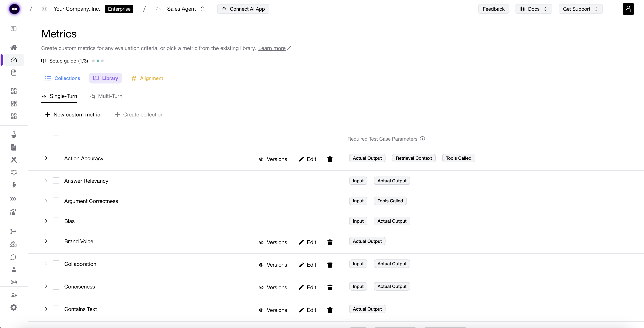Open the Learn more link
Image resolution: width=644 pixels, height=328 pixels.
[x=272, y=48]
